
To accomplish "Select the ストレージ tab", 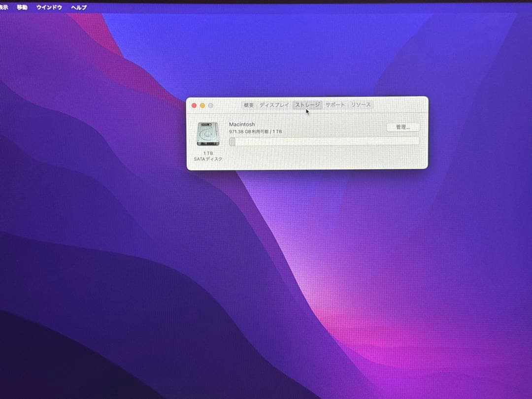I will tap(307, 105).
